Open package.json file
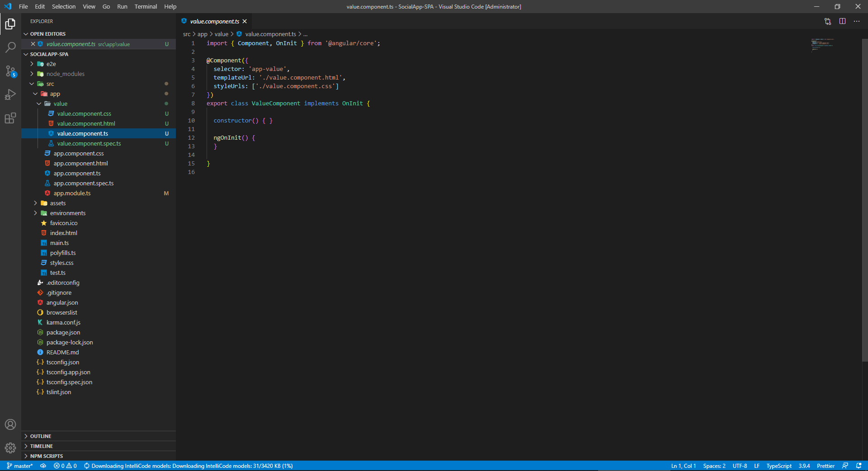The image size is (868, 471). click(99, 333)
